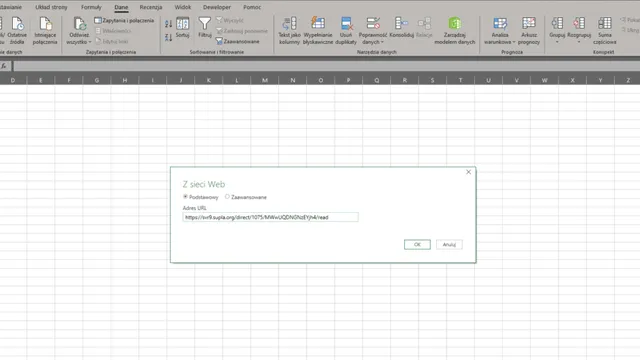Expand the Grupuj dropdown arrow
This screenshot has height=360, width=640.
(x=557, y=42)
